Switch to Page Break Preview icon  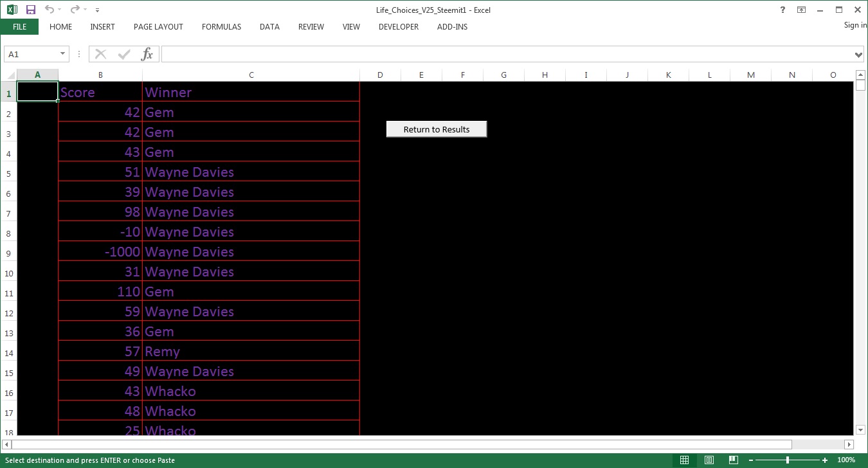(733, 460)
